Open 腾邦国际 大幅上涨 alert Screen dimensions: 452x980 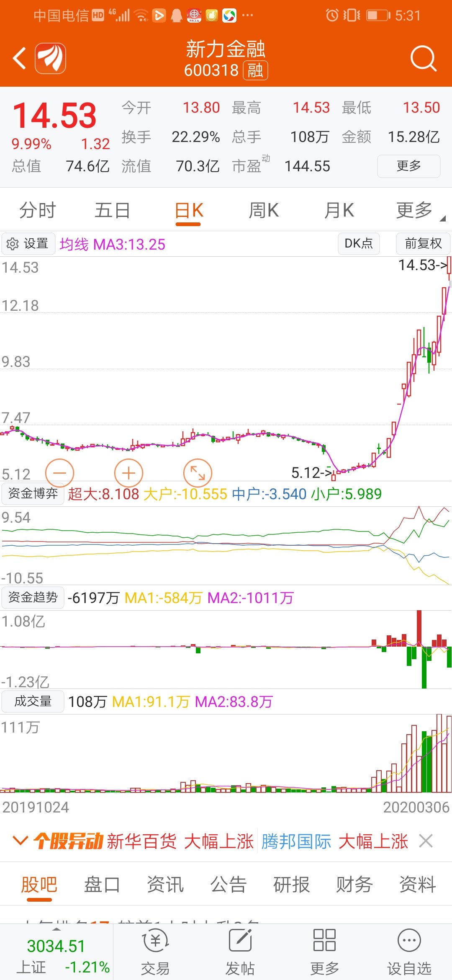(x=335, y=841)
